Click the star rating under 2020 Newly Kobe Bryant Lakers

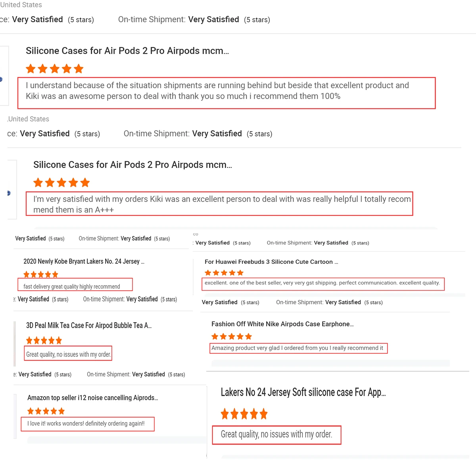click(41, 274)
